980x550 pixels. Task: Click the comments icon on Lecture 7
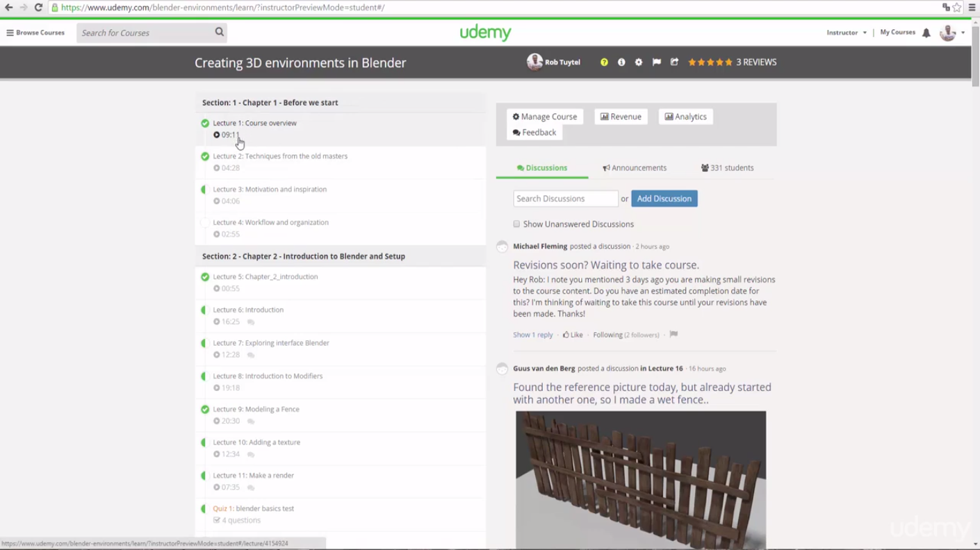click(x=251, y=355)
